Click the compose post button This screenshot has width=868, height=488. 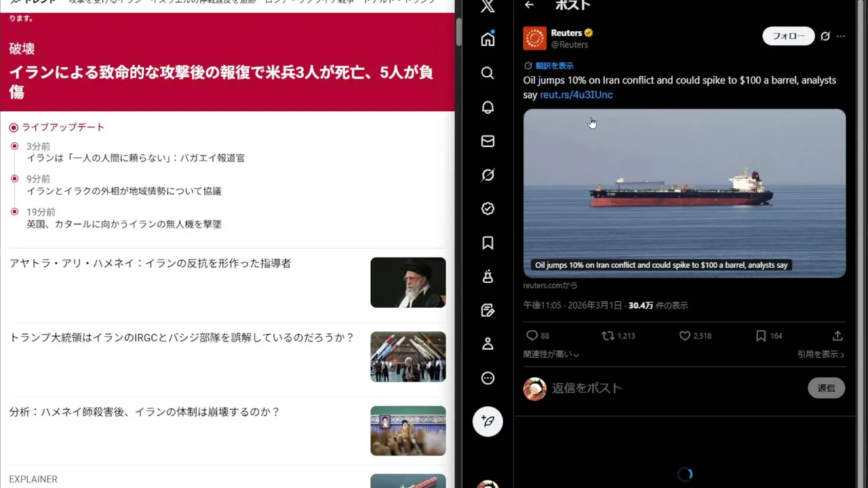pyautogui.click(x=488, y=421)
